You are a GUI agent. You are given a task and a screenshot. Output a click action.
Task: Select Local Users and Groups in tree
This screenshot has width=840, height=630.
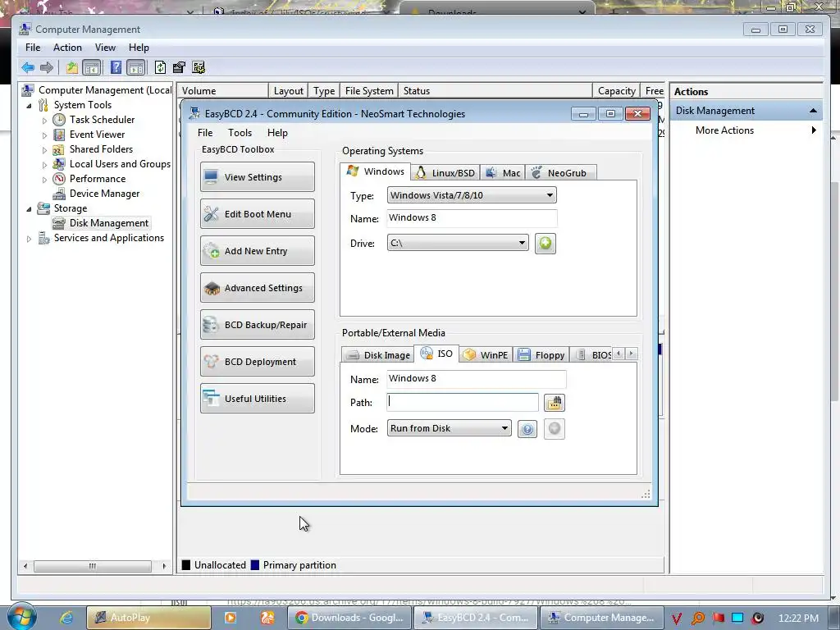(120, 164)
